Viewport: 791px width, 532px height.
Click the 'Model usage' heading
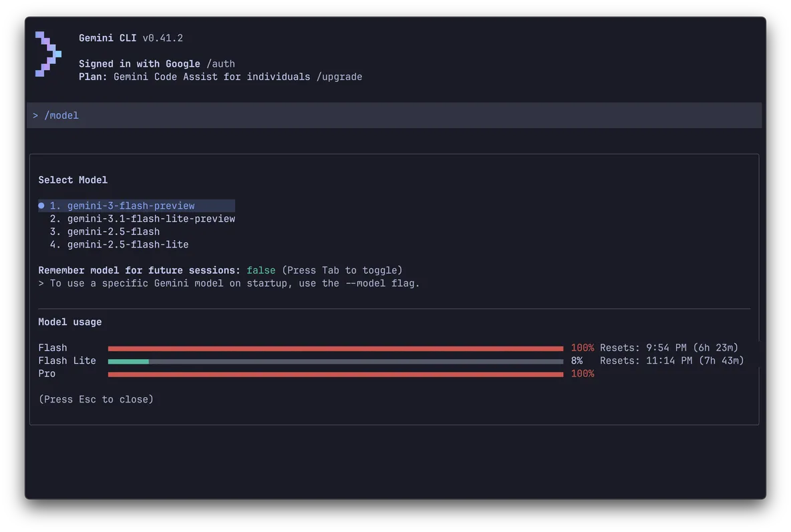[x=69, y=322]
